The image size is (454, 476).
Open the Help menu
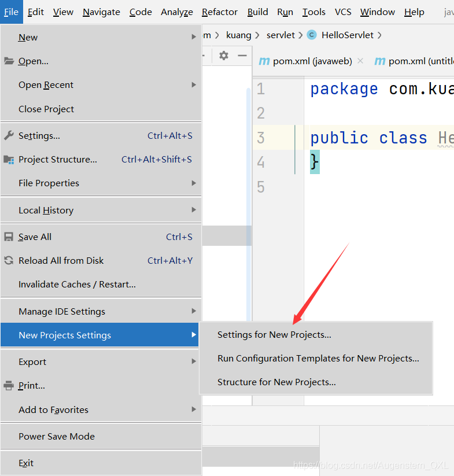coord(414,12)
